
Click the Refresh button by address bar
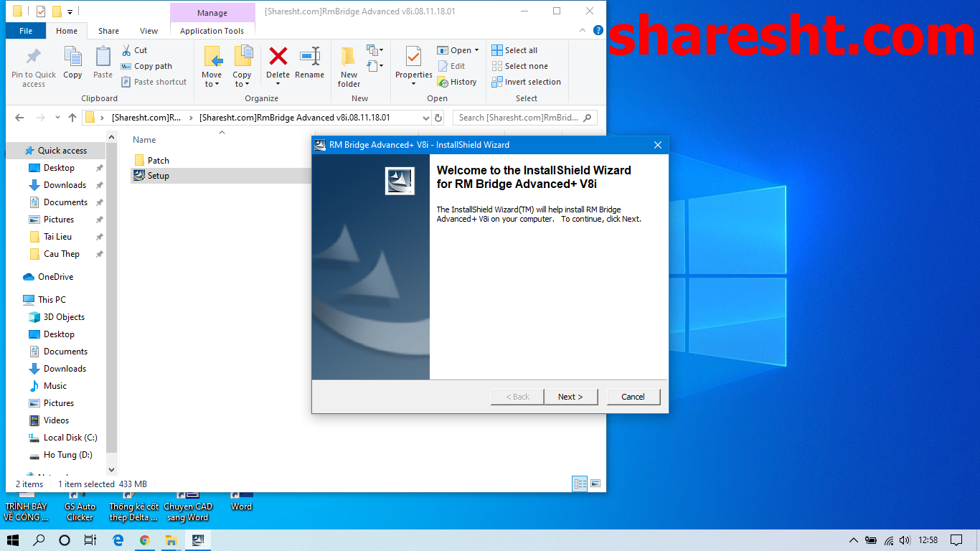click(439, 118)
